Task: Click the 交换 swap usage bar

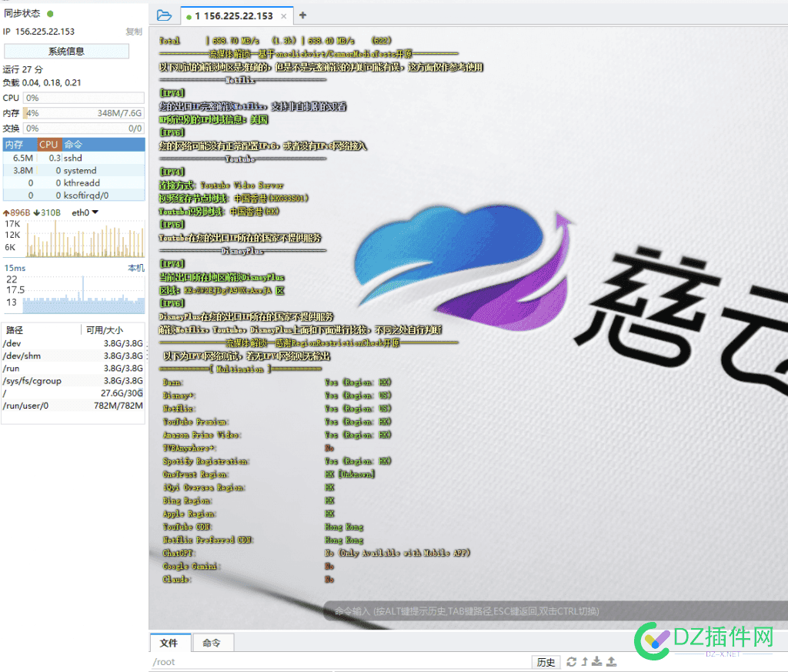Action: click(x=84, y=129)
